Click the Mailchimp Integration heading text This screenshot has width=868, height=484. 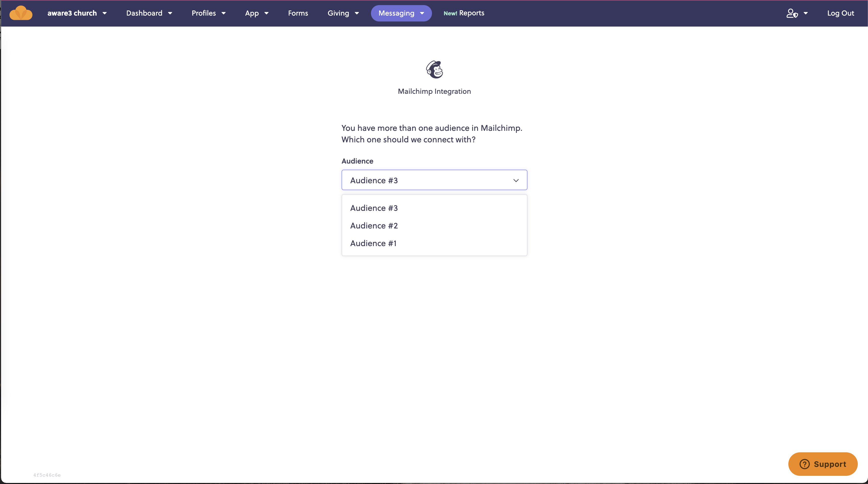click(434, 91)
